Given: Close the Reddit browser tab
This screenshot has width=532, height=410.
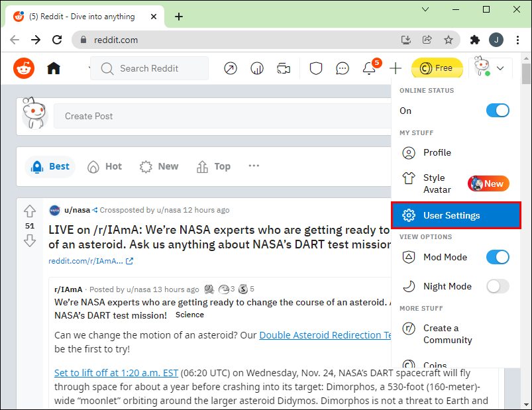Looking at the screenshot, I should (x=154, y=17).
